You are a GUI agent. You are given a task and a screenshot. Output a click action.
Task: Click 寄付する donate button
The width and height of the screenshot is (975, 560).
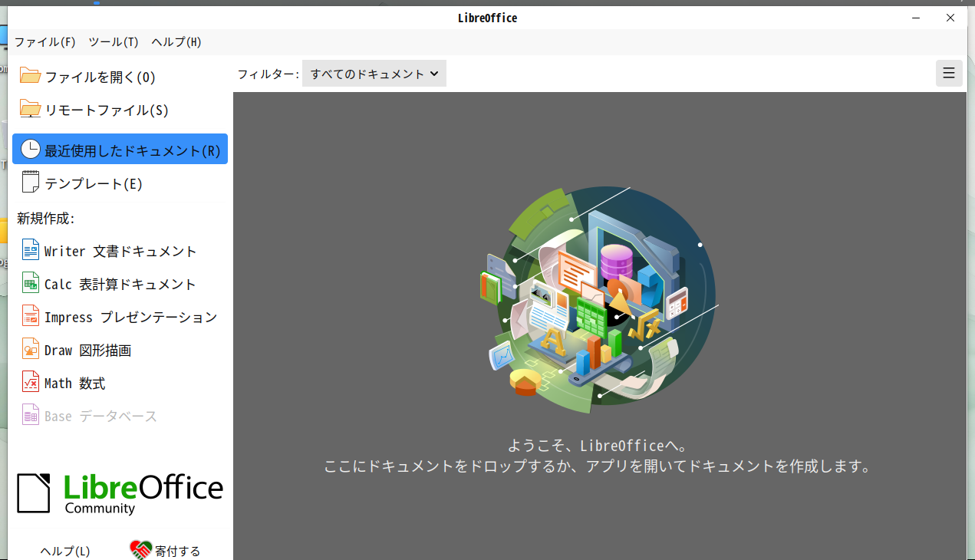[x=166, y=551]
